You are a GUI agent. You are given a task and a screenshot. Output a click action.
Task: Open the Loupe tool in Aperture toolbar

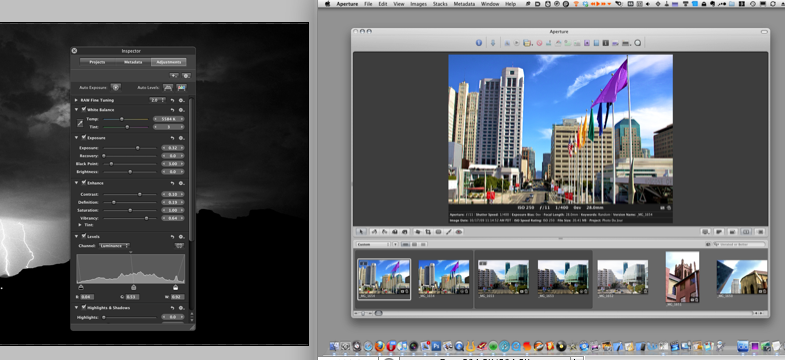point(637,43)
